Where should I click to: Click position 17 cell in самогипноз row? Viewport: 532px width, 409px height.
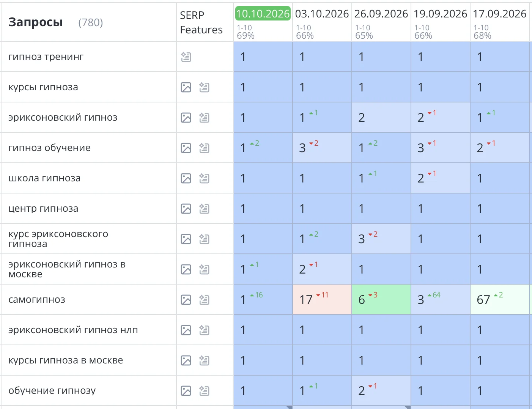coord(322,300)
